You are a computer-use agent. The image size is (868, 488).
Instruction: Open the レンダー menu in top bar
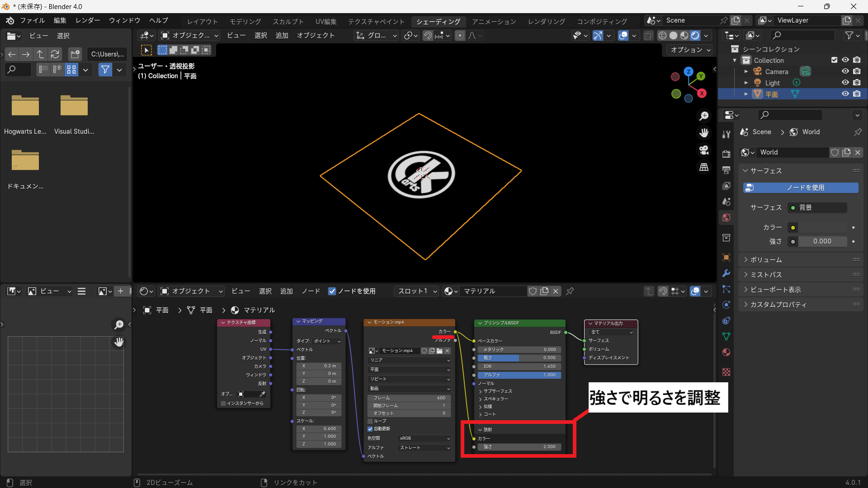pyautogui.click(x=88, y=20)
